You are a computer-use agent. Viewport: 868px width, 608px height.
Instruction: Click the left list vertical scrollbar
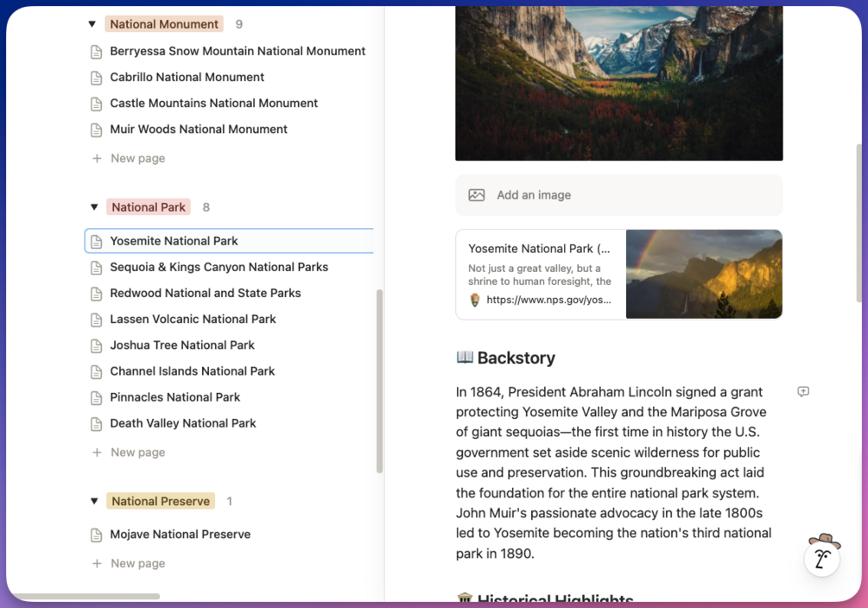point(380,381)
